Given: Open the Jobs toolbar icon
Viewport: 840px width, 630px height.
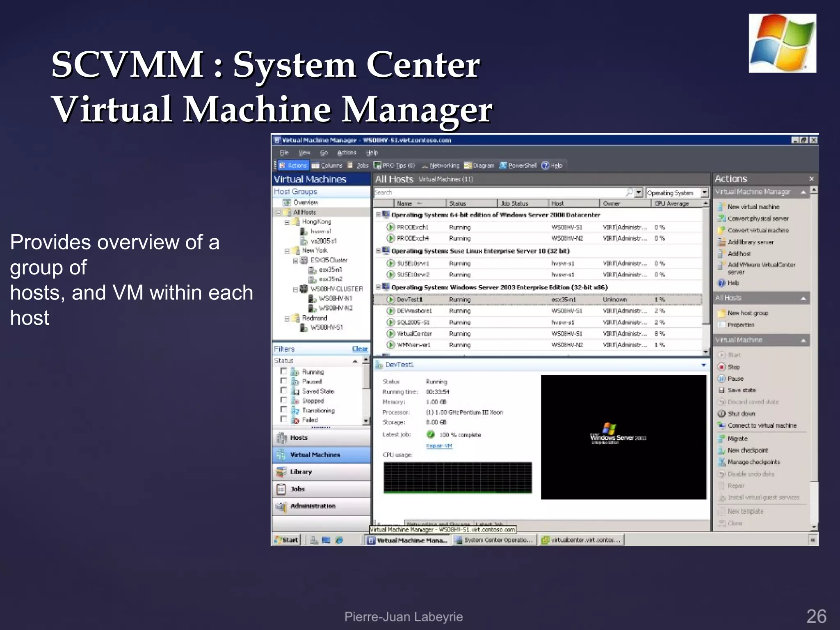Looking at the screenshot, I should (x=358, y=165).
